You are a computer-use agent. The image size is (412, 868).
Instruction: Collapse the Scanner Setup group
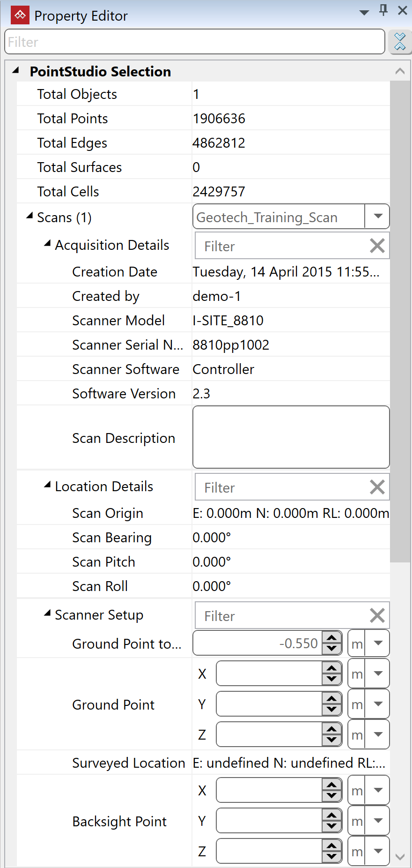click(x=47, y=614)
